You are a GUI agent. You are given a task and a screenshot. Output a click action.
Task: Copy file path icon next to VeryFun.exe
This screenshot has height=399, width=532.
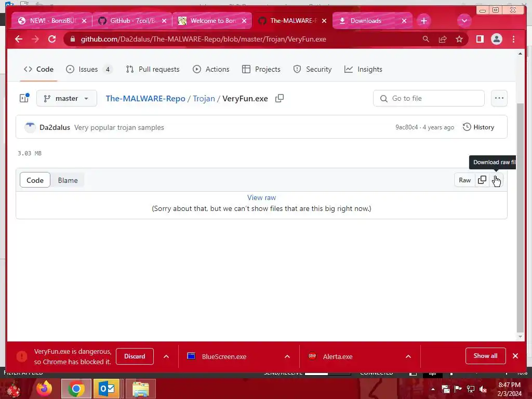coord(280,98)
